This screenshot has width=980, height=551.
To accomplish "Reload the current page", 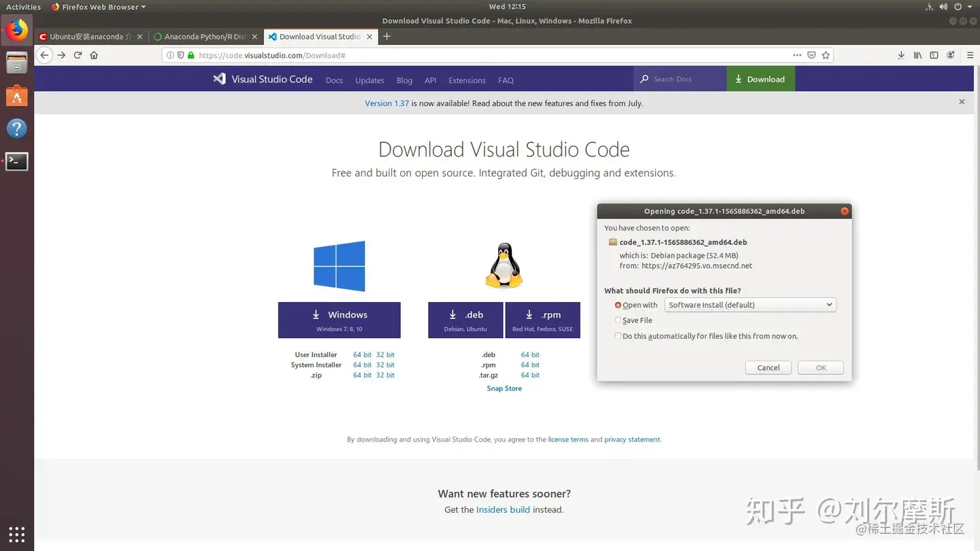I will (78, 55).
